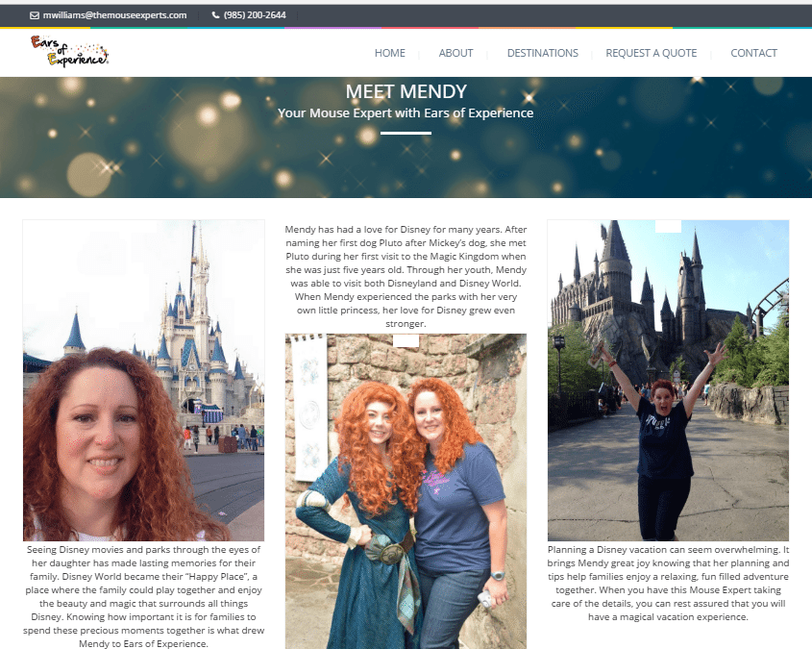The image size is (812, 649).
Task: Click the Cinderella Castle selfie photo
Action: (143, 381)
